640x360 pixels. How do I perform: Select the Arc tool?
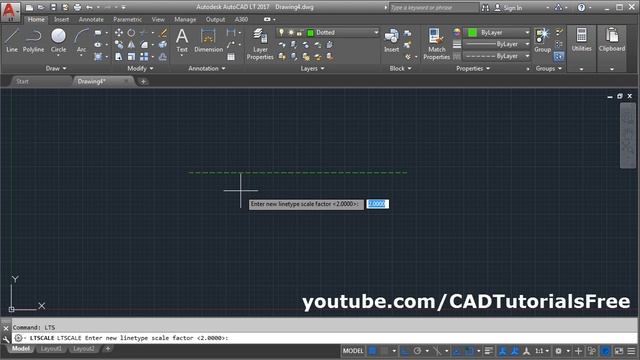pos(81,40)
